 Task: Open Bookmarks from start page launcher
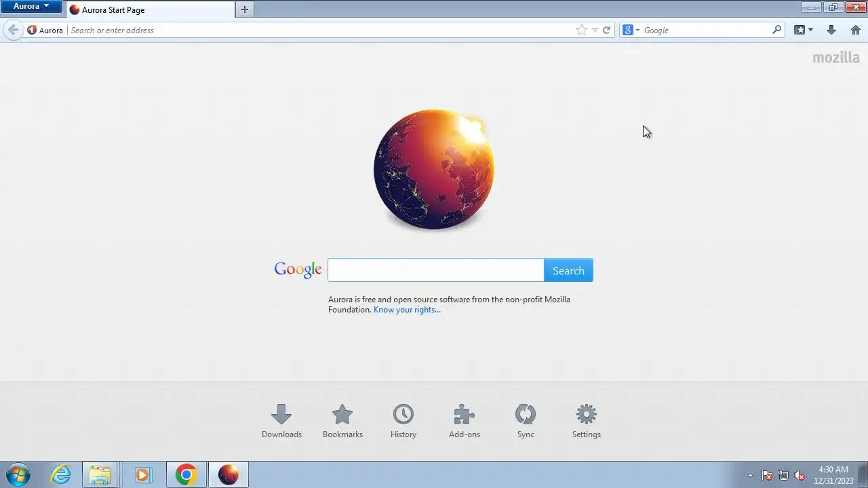tap(342, 422)
